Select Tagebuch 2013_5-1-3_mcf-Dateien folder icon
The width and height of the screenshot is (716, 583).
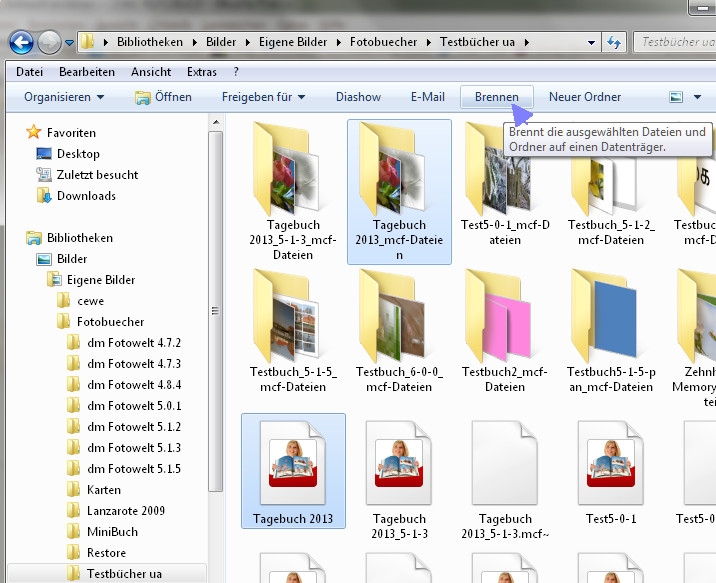point(286,169)
